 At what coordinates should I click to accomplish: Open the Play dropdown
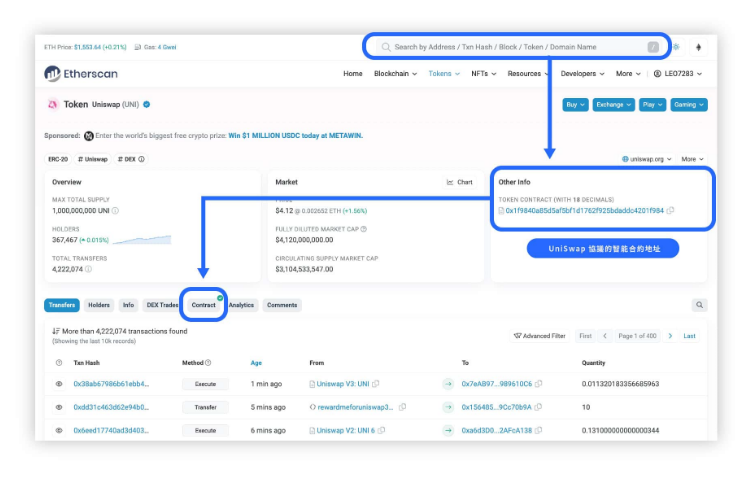(x=652, y=105)
